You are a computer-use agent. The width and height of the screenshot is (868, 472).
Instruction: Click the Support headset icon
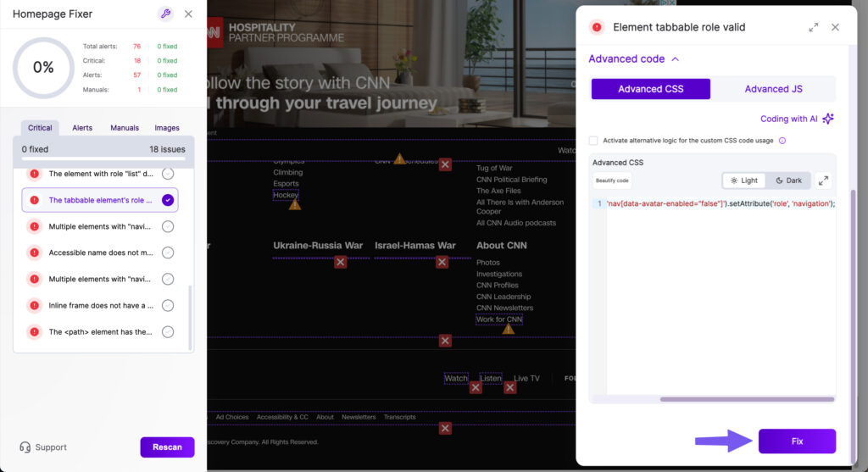point(25,447)
